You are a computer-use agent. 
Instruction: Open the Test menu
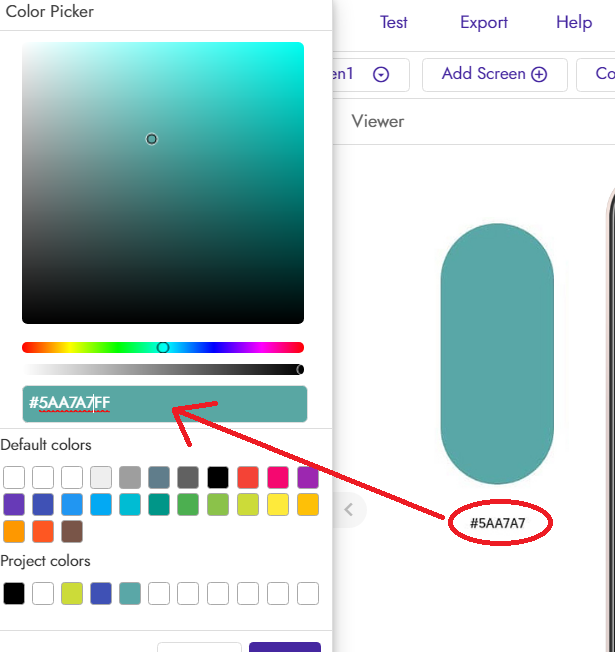pos(394,22)
